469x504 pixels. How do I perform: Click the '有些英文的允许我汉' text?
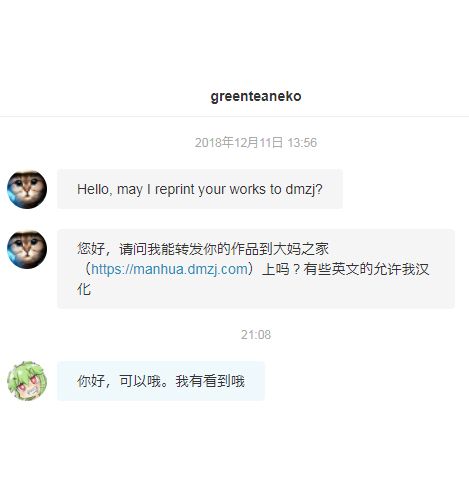tap(366, 269)
